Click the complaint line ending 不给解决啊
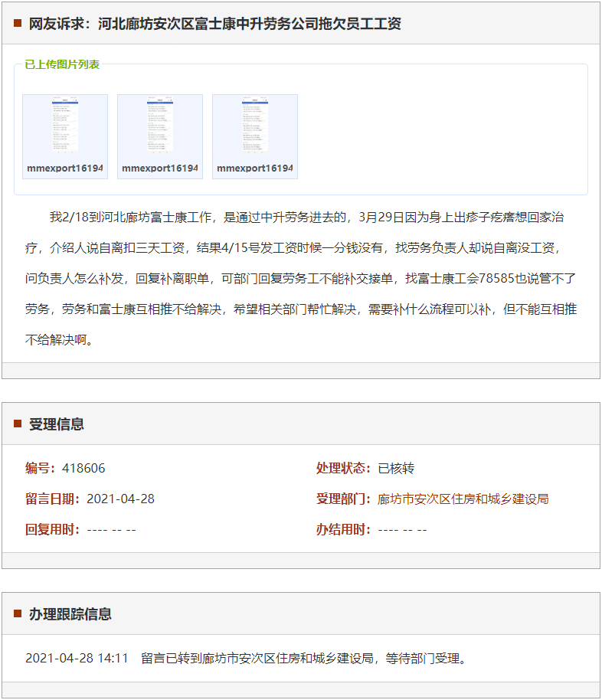The width and height of the screenshot is (602, 700). (x=59, y=340)
